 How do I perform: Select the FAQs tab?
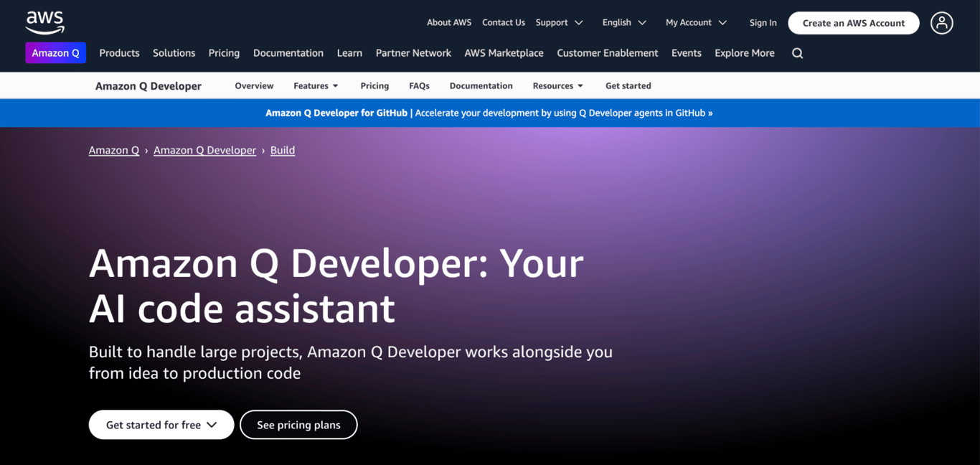[x=419, y=85]
